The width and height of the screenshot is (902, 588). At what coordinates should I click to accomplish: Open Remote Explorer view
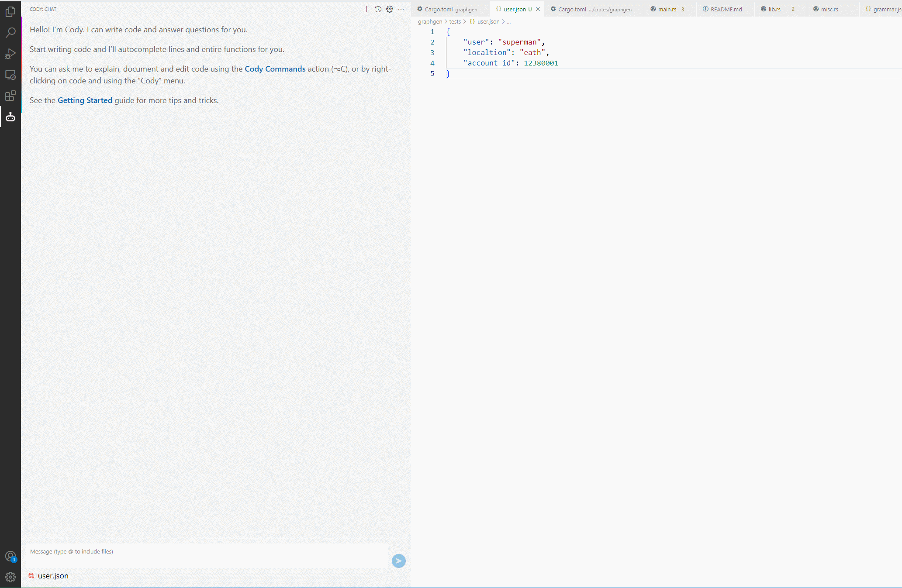coord(10,75)
